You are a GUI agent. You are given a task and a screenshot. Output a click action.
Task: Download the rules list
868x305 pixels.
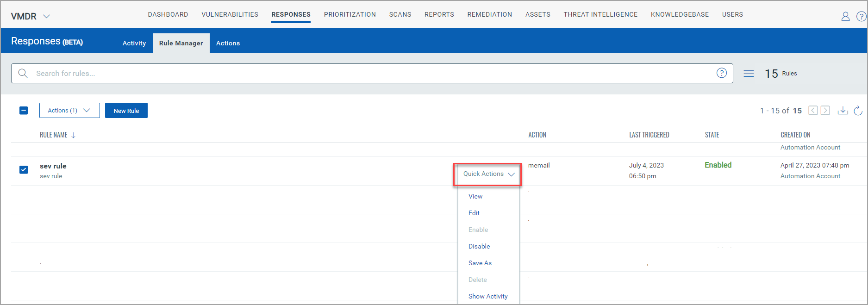tap(843, 111)
